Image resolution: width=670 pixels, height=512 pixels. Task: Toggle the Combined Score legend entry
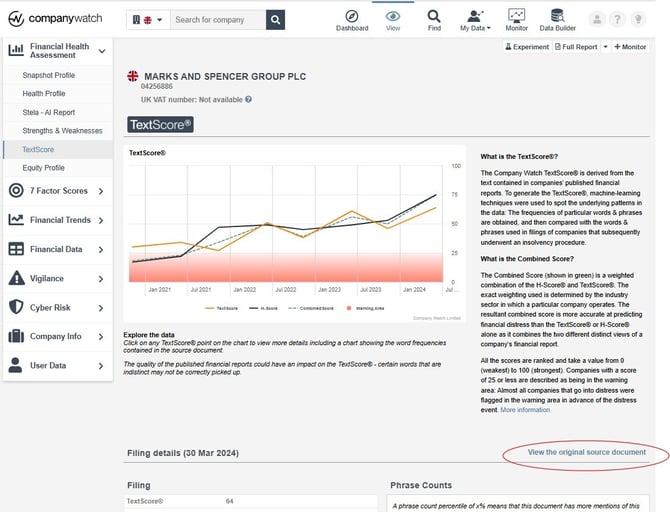[311, 308]
